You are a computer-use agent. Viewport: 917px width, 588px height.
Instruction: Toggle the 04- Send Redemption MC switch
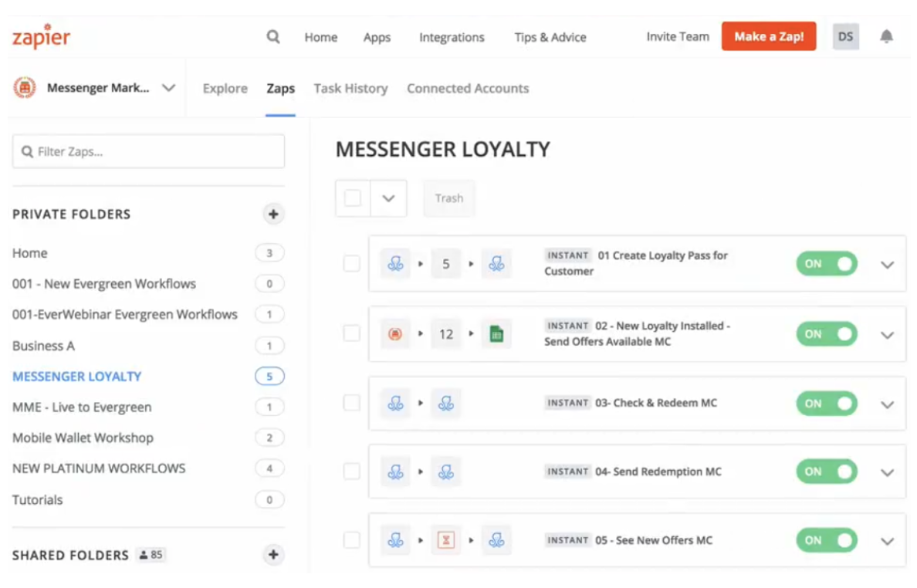(827, 471)
